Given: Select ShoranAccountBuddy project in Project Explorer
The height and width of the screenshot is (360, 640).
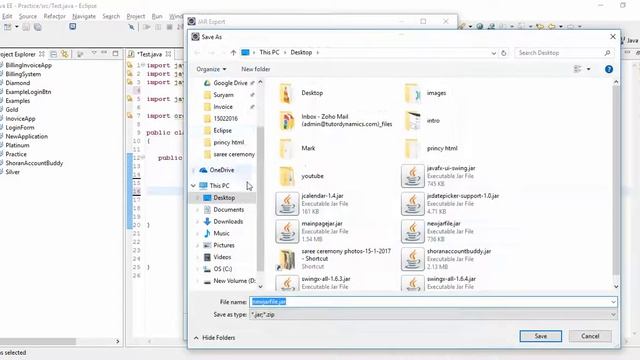Looking at the screenshot, I should pyautogui.click(x=34, y=163).
